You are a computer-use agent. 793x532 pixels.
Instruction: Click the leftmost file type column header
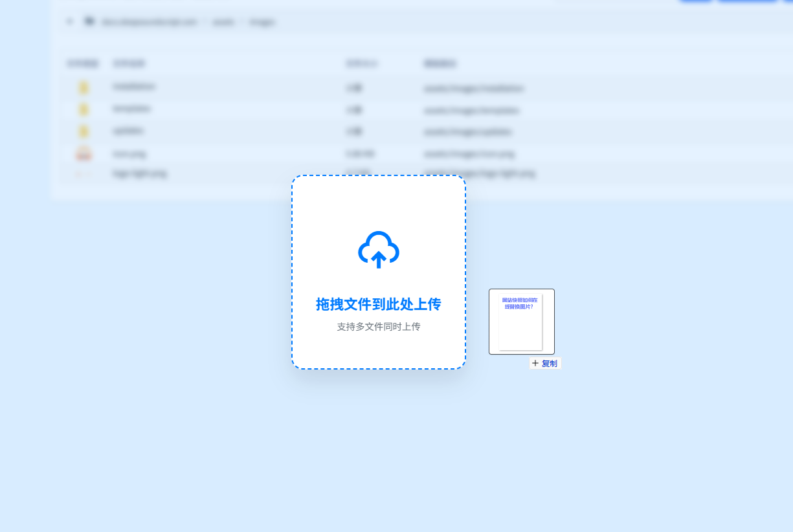pyautogui.click(x=82, y=63)
